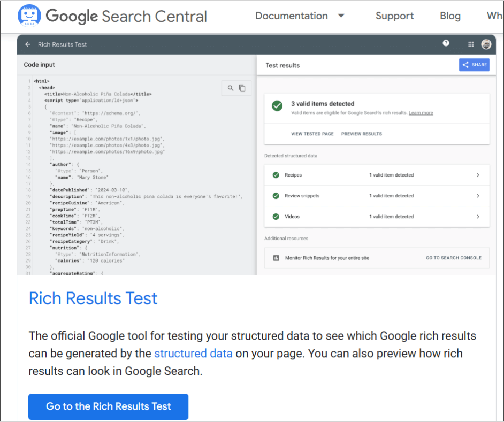Screen dimensions: 504x422
Task: Open the structured data link
Action: 193,354
